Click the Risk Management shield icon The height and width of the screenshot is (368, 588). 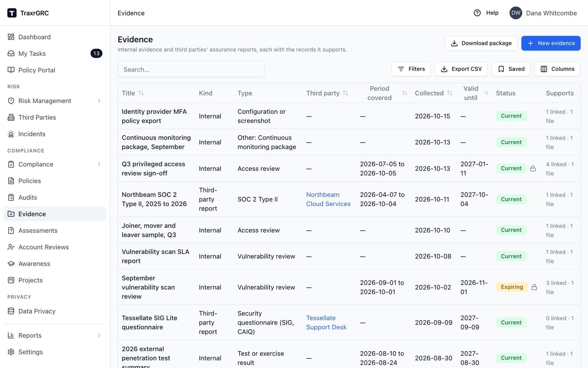[11, 101]
